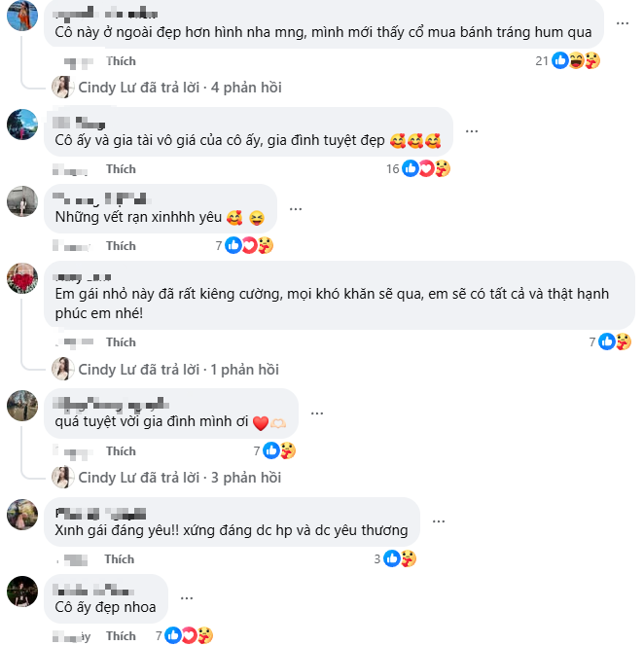The height and width of the screenshot is (646, 644).
Task: Open the 'gia tài vô giá' commenter's avatar
Action: tap(22, 125)
